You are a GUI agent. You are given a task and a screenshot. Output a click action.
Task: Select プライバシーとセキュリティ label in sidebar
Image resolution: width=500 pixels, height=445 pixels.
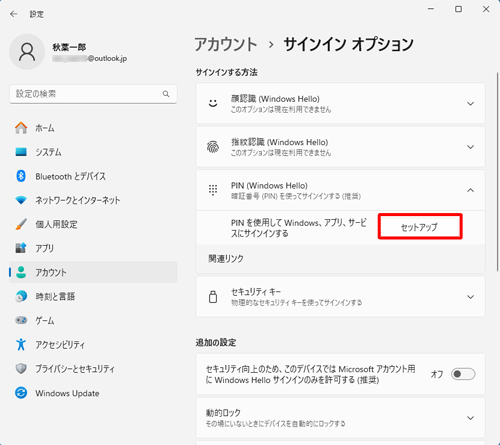click(75, 369)
